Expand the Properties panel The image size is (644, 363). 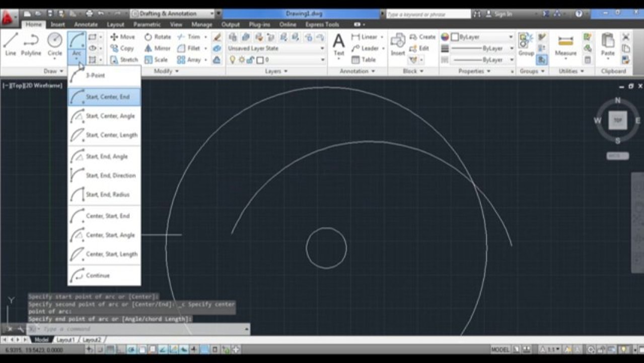(474, 71)
